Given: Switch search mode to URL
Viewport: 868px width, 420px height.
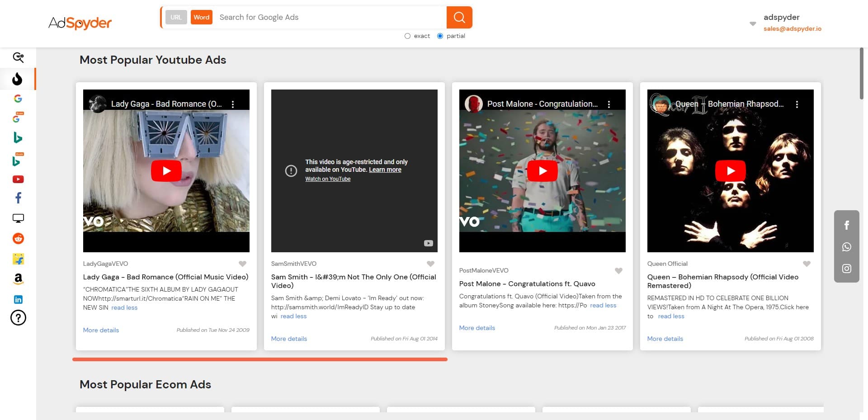Looking at the screenshot, I should click(x=176, y=18).
